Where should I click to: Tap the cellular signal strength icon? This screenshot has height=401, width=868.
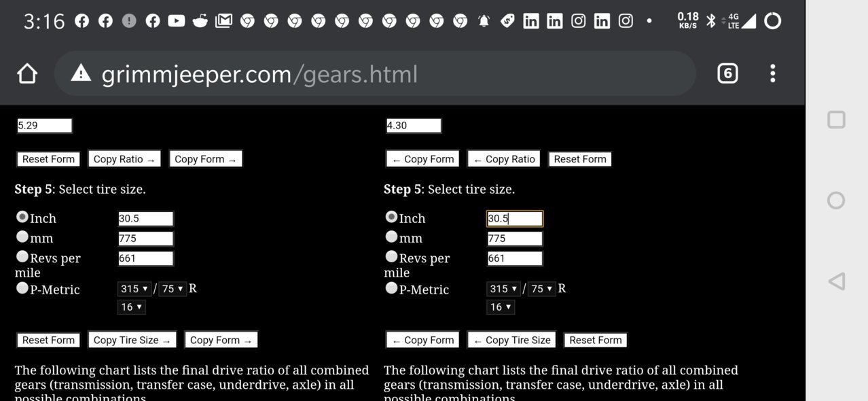tap(748, 21)
